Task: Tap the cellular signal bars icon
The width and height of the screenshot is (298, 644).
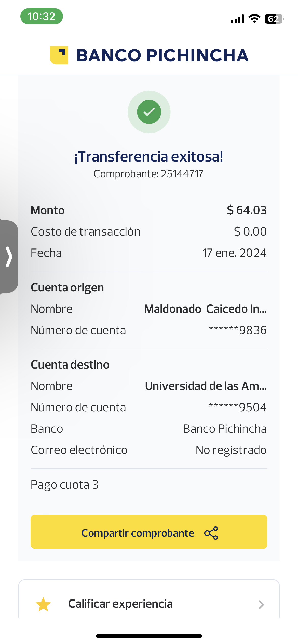Action: click(237, 19)
